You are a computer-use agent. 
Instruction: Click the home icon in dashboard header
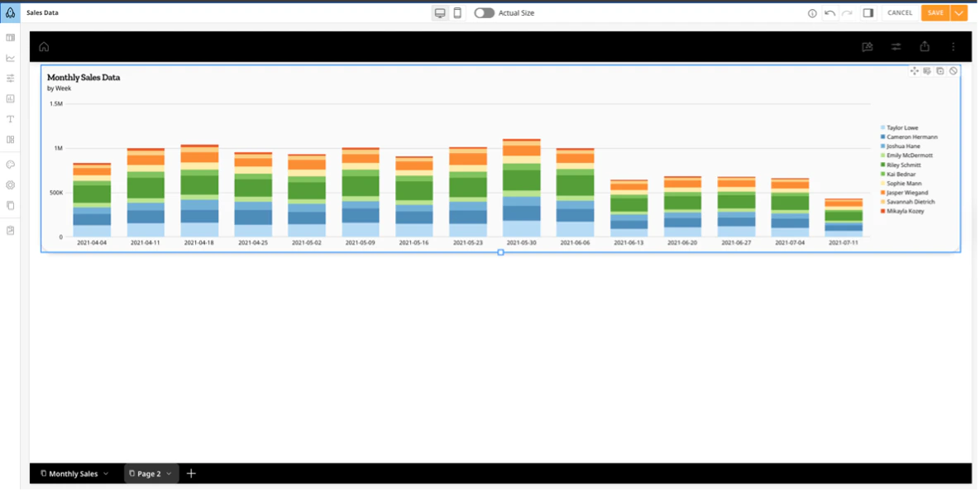(x=44, y=46)
